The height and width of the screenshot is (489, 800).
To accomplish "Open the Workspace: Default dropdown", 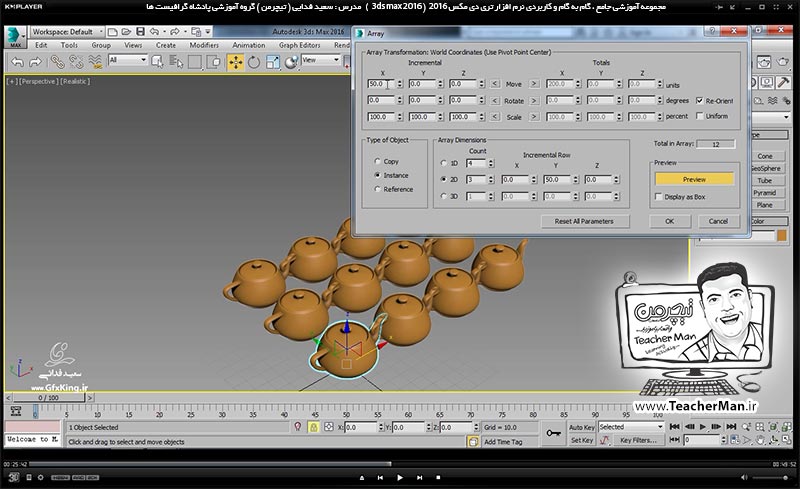I will pos(66,32).
